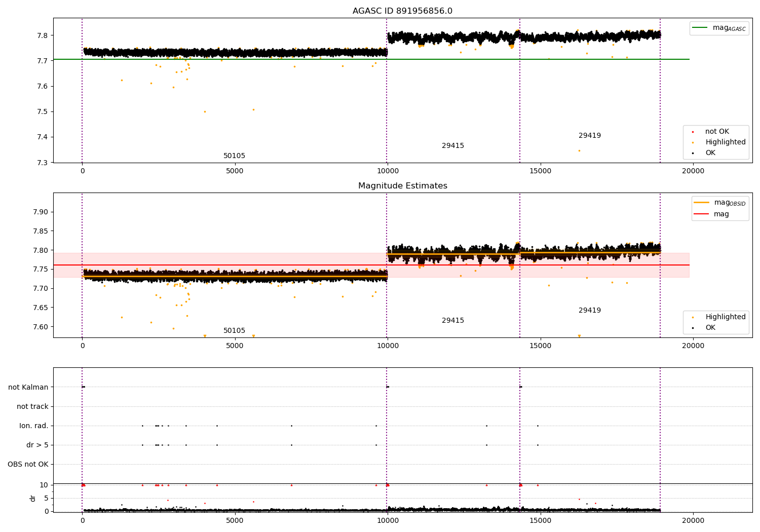Viewport: 760px width, 532px height.
Task: Click the 7.8 y-tick on top plot
Action: click(x=43, y=35)
